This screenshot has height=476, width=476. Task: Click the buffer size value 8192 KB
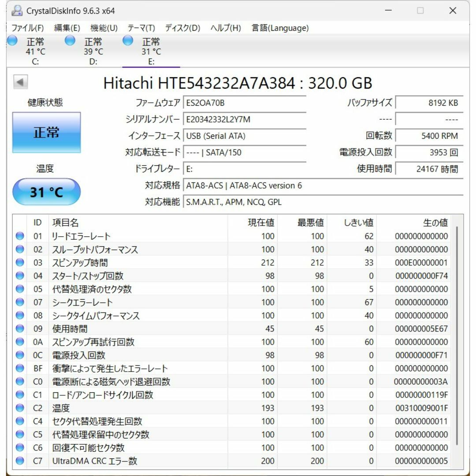click(x=429, y=103)
